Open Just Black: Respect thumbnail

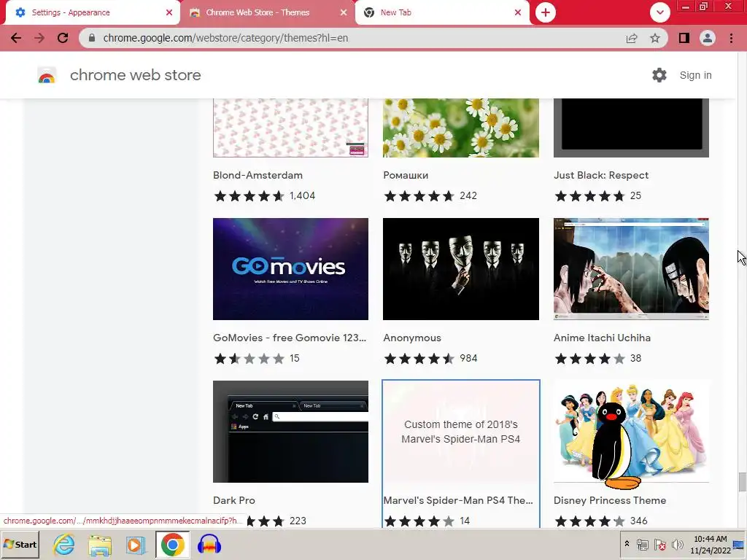(x=631, y=128)
